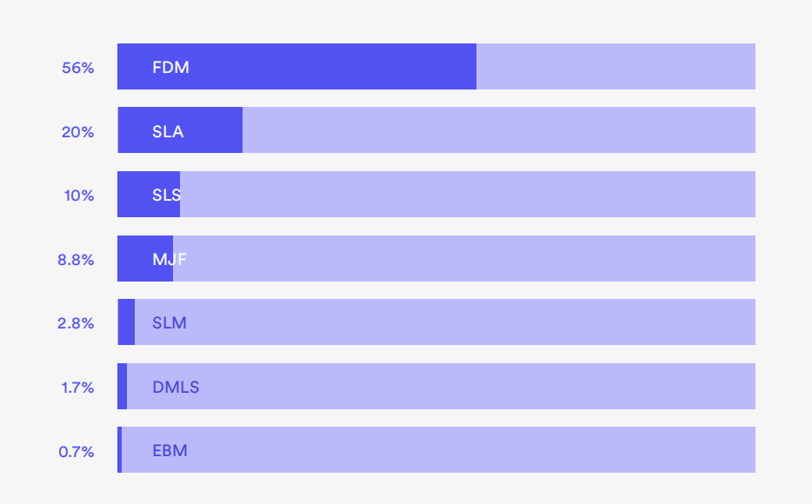Select the MJF bar label

pyautogui.click(x=170, y=259)
